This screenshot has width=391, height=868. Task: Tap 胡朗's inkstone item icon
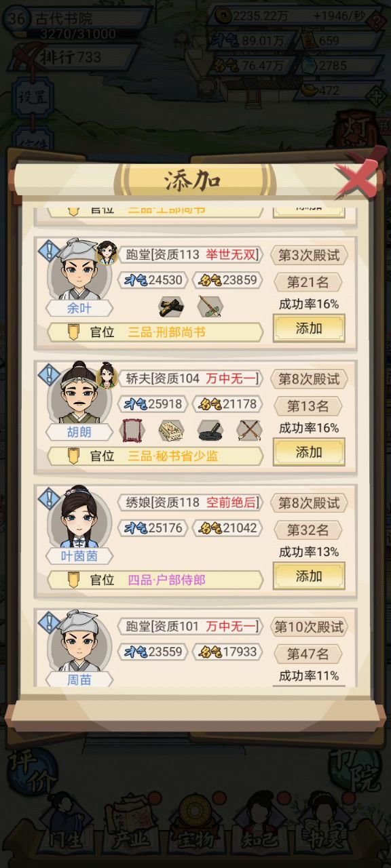pyautogui.click(x=210, y=430)
